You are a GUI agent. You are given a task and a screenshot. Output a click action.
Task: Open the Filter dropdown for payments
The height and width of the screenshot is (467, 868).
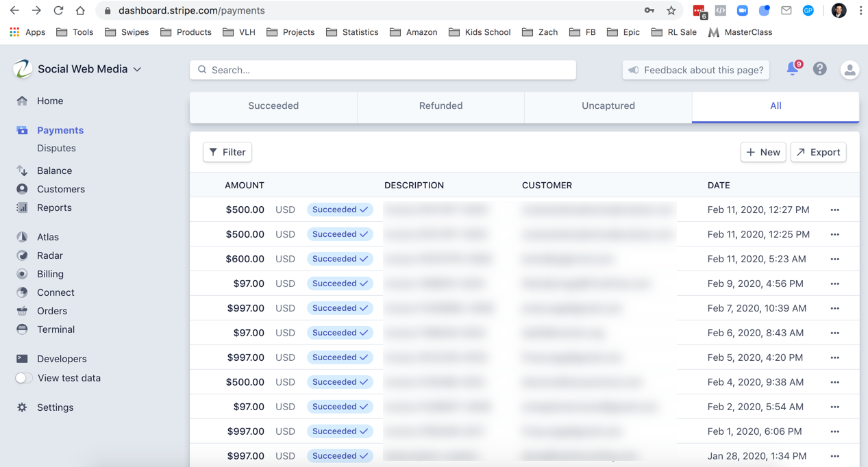(x=227, y=152)
